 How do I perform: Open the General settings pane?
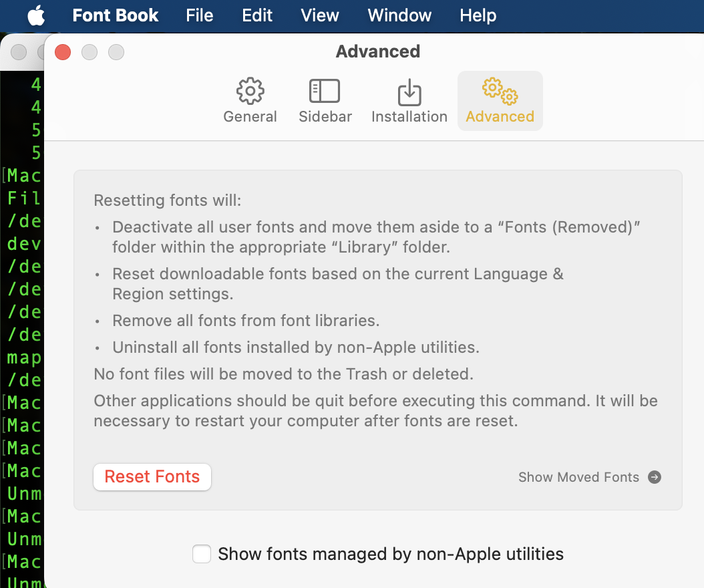point(250,101)
